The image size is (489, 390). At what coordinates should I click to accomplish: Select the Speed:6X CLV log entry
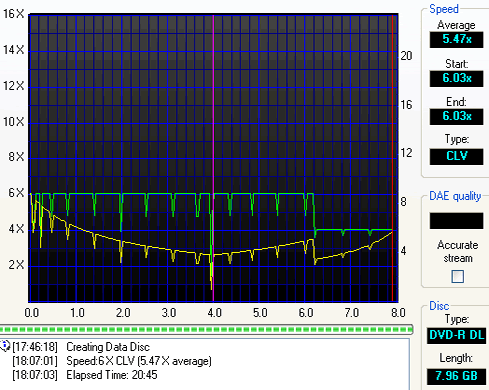tap(139, 361)
